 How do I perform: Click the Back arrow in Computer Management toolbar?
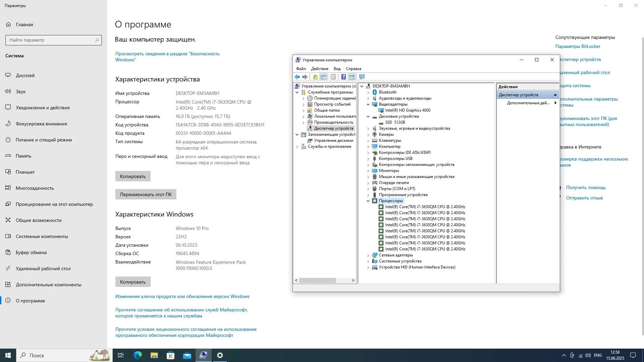click(x=297, y=77)
